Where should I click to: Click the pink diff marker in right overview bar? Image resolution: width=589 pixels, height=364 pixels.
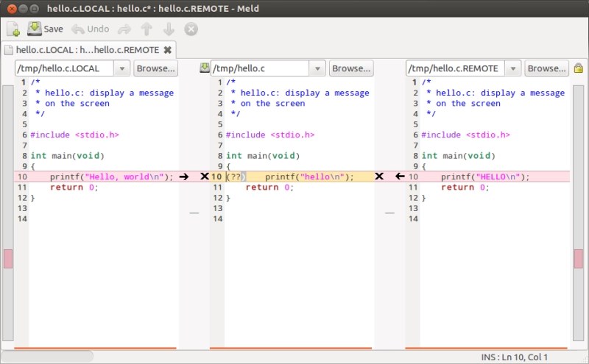pyautogui.click(x=579, y=259)
